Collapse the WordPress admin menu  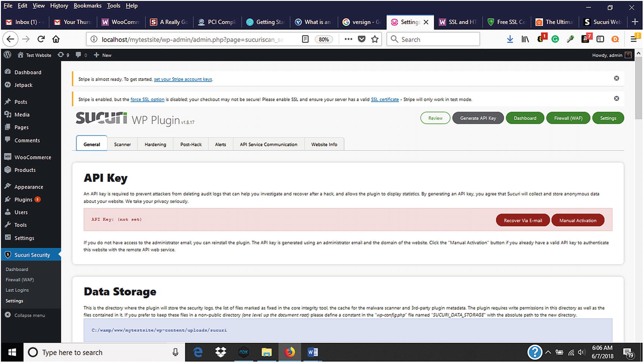pyautogui.click(x=25, y=315)
